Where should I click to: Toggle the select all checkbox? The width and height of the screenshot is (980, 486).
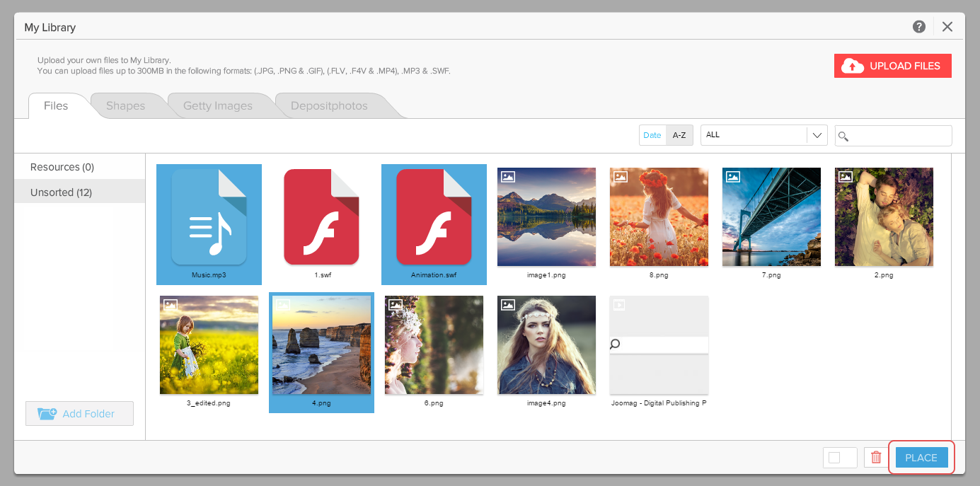coord(834,458)
